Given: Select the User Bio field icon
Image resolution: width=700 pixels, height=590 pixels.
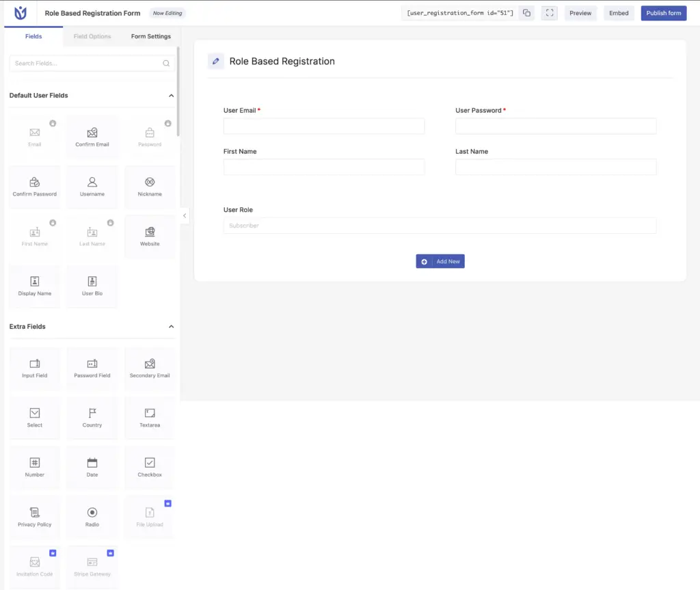Looking at the screenshot, I should click(x=92, y=286).
